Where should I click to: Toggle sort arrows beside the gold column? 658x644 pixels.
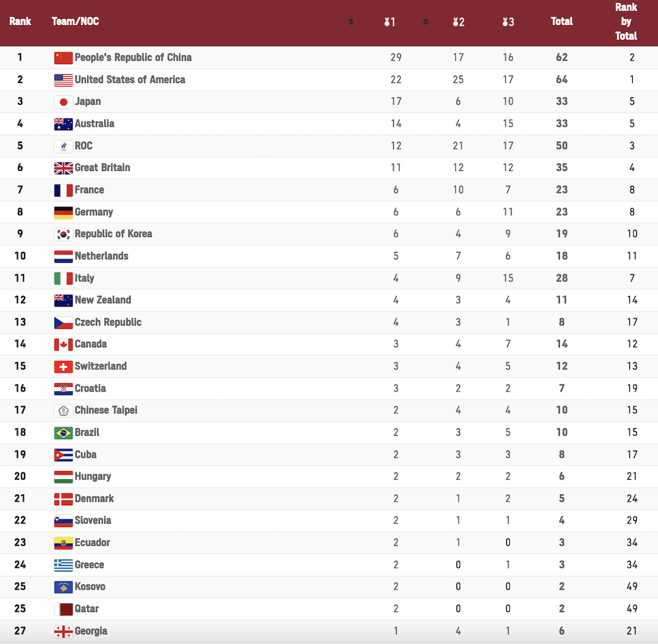[425, 22]
